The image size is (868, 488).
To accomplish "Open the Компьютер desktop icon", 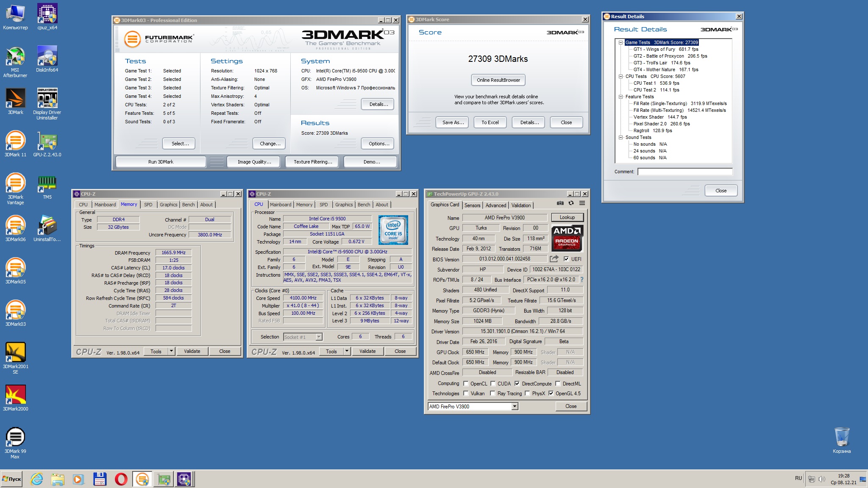I will pyautogui.click(x=15, y=17).
